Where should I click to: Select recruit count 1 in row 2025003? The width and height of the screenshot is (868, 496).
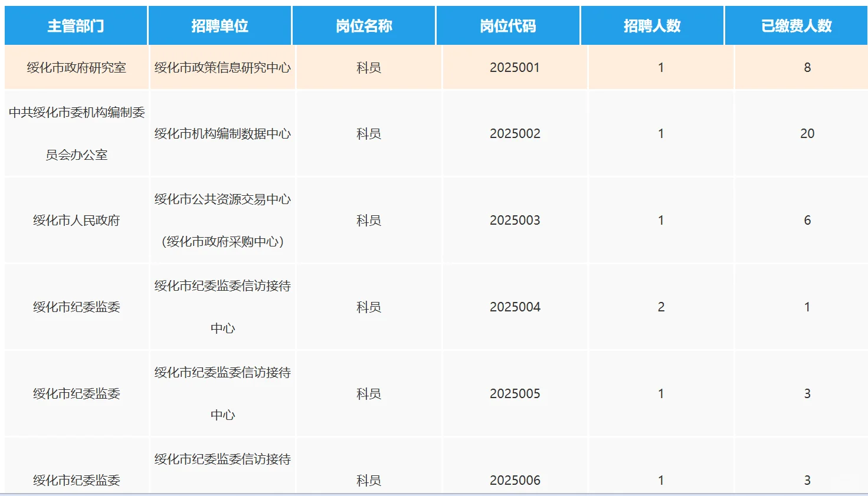[x=661, y=221]
